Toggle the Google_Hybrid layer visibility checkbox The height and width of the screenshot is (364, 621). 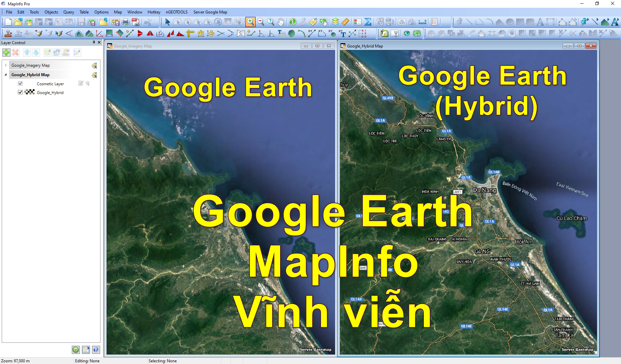(x=20, y=92)
